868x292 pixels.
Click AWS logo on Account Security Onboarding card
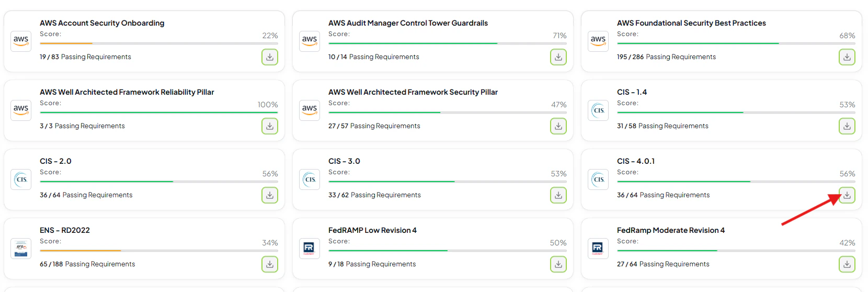(21, 41)
